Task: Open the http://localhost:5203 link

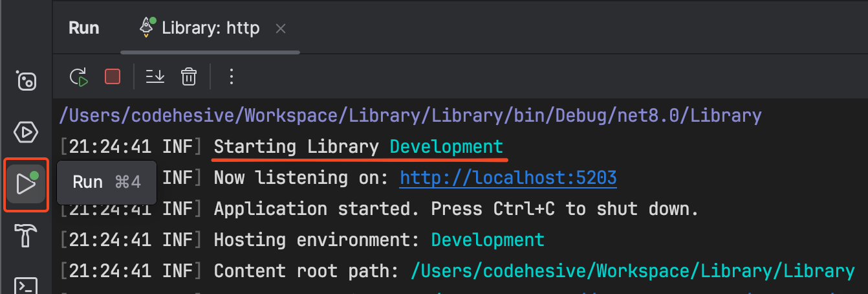Action: pyautogui.click(x=508, y=178)
